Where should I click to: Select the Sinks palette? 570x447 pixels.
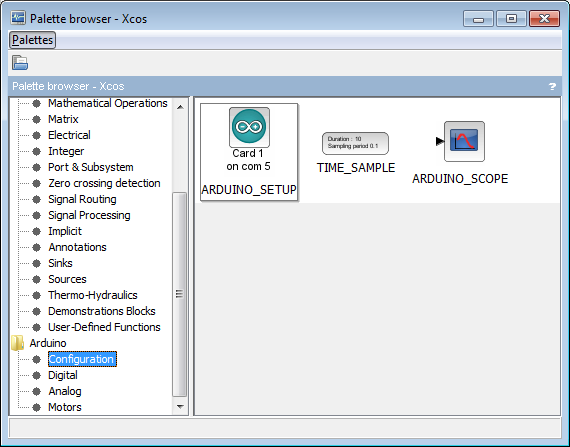(60, 263)
